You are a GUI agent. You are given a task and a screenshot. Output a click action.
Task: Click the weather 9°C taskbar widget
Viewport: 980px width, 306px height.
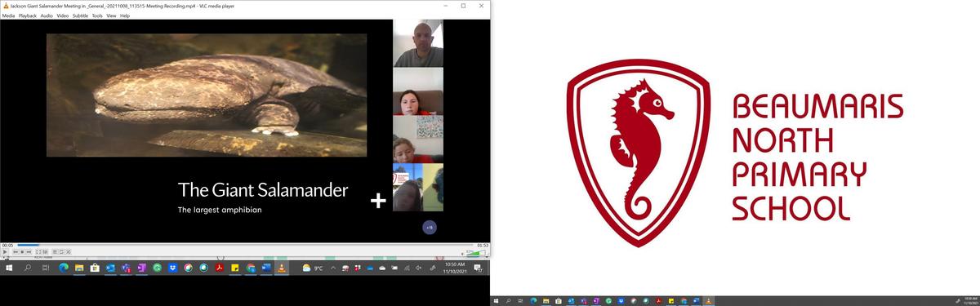pyautogui.click(x=313, y=268)
